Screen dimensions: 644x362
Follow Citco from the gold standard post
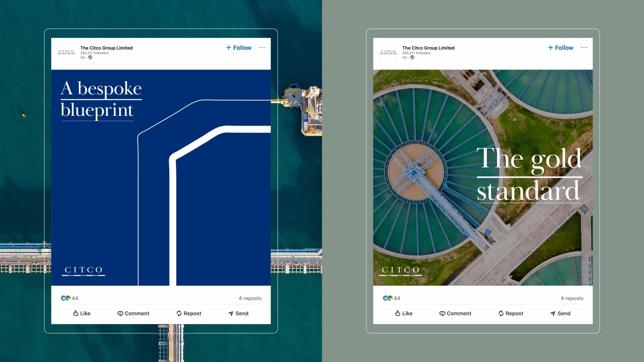click(561, 48)
